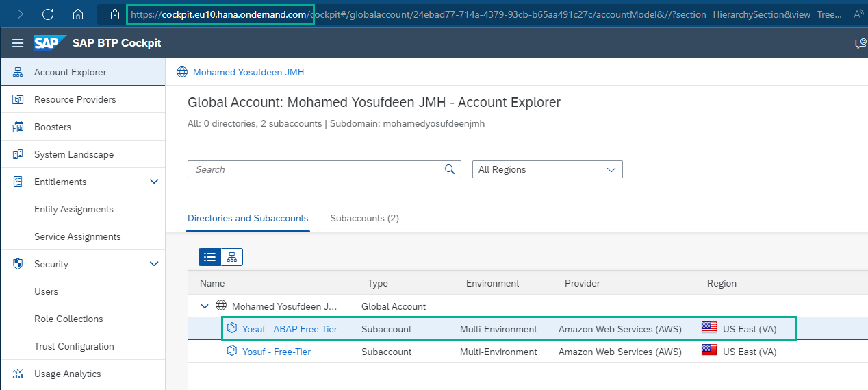Click the Environment column header
868x390 pixels.
493,283
